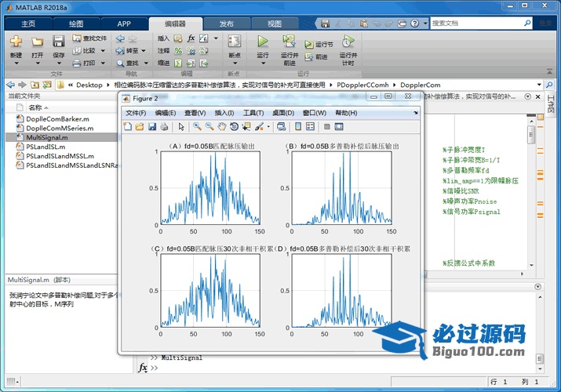Click the editor vertical scrollbar thumb
This screenshot has width=561, height=392.
coord(531,134)
